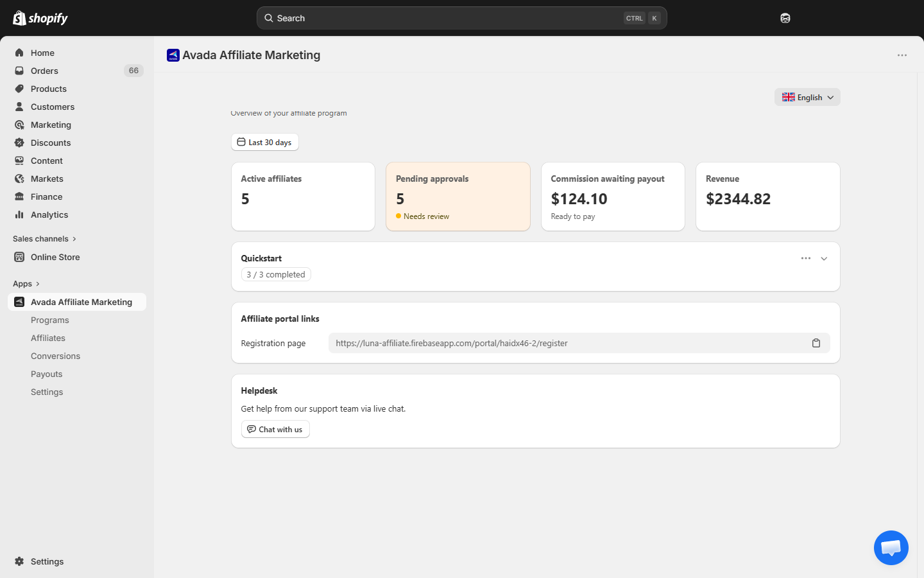Click Commission awaiting payout card
The image size is (924, 578).
coord(613,197)
